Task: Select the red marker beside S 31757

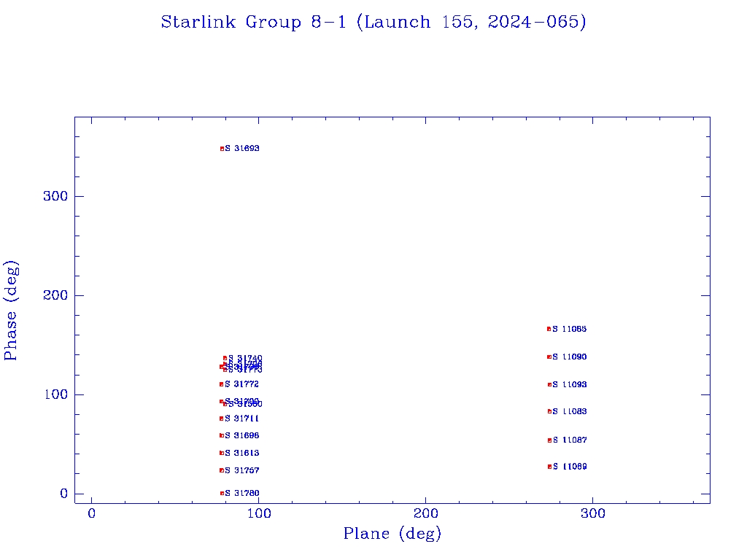Action: click(x=222, y=470)
